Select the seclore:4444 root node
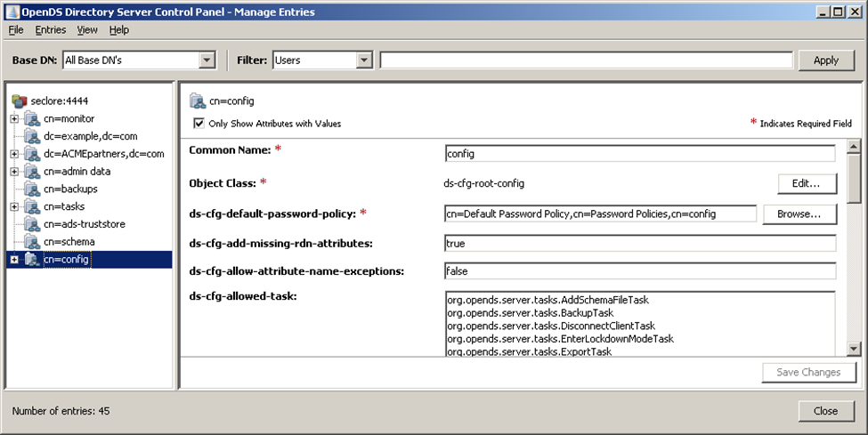 [60, 101]
